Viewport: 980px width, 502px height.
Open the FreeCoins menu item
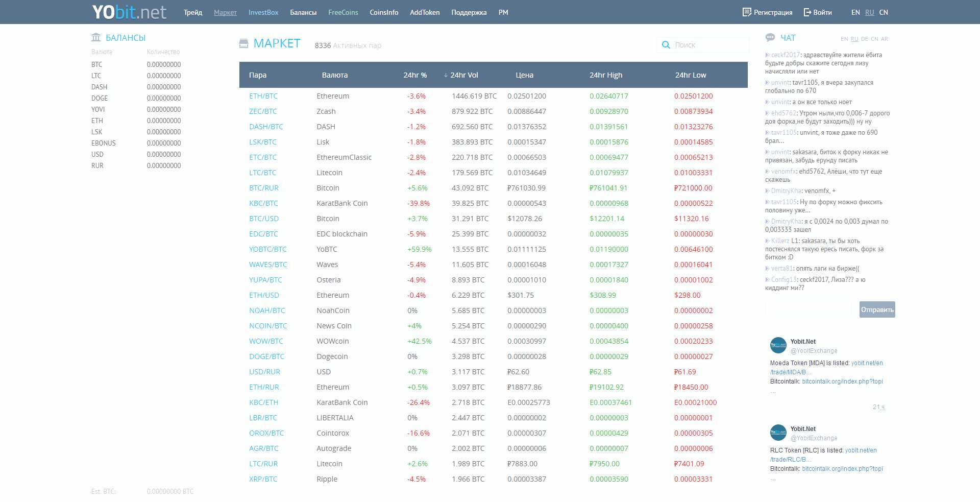click(x=343, y=12)
